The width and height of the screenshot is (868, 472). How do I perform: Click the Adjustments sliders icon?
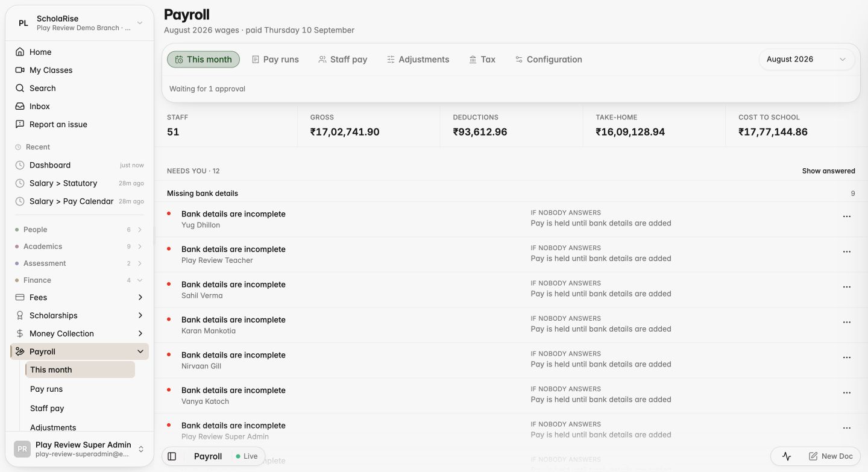click(x=391, y=59)
